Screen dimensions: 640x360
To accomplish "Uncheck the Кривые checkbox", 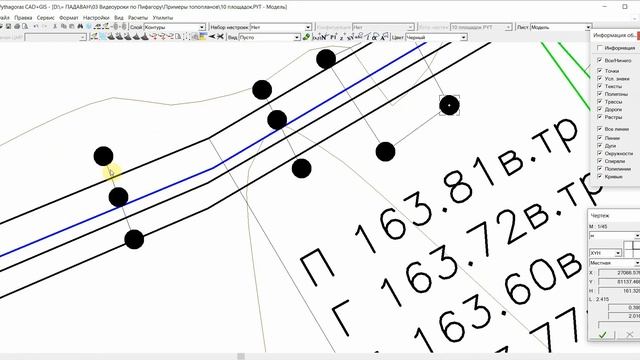I will click(x=600, y=176).
